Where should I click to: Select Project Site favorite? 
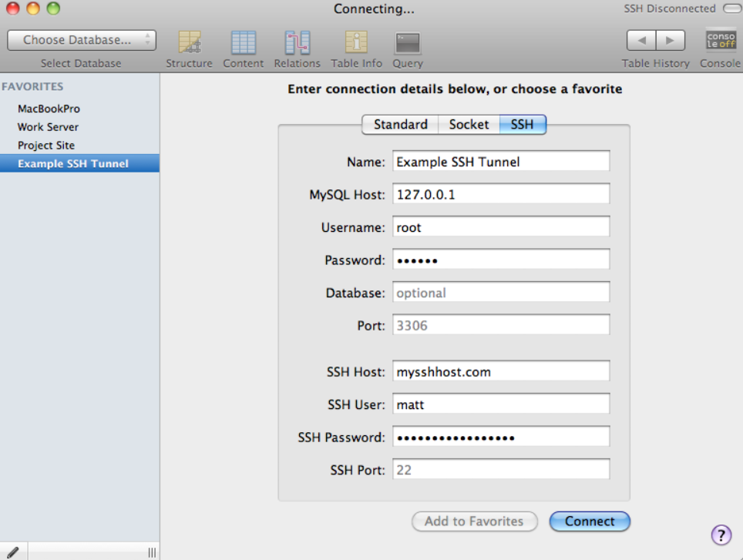pos(79,146)
